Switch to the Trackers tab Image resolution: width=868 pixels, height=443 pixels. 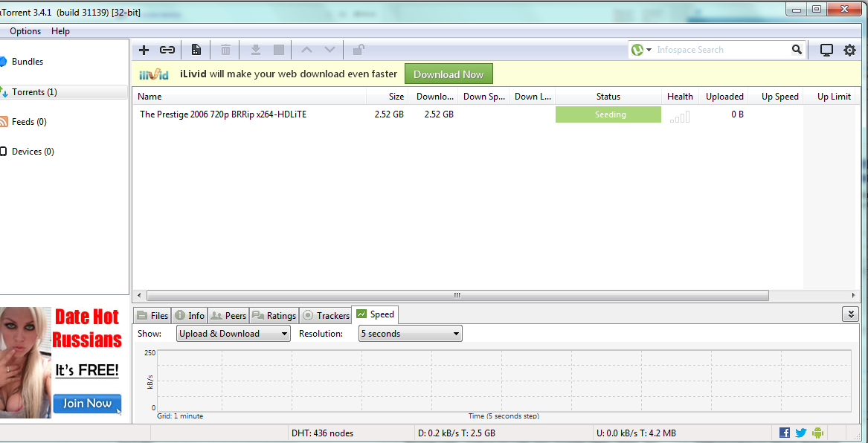(326, 316)
